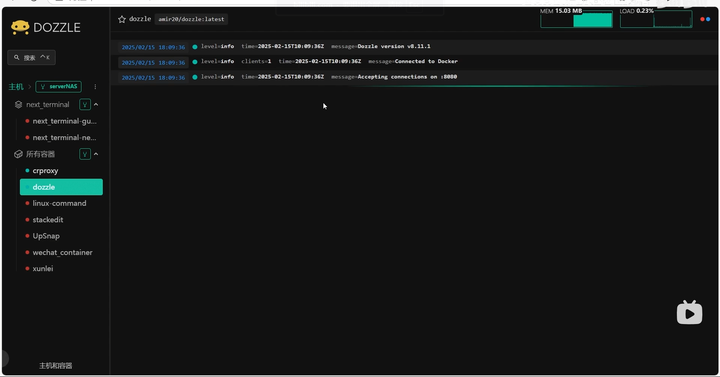
Task: Click the V badge next to next_terminal
Action: pyautogui.click(x=85, y=105)
